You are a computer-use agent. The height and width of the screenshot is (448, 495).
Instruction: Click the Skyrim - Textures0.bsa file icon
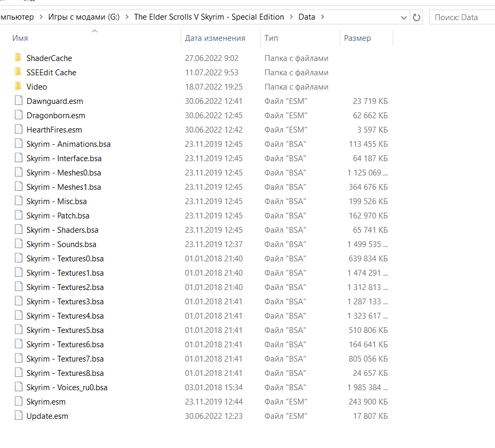click(x=19, y=258)
